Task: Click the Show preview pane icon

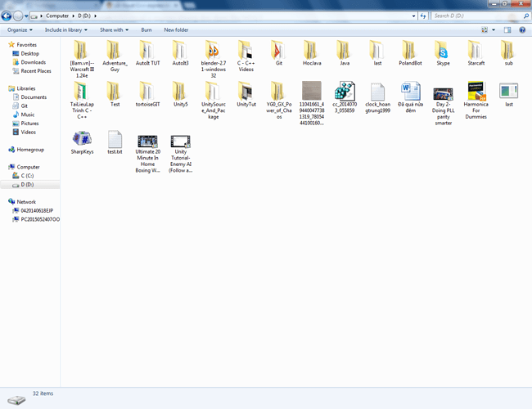Action: tap(507, 29)
